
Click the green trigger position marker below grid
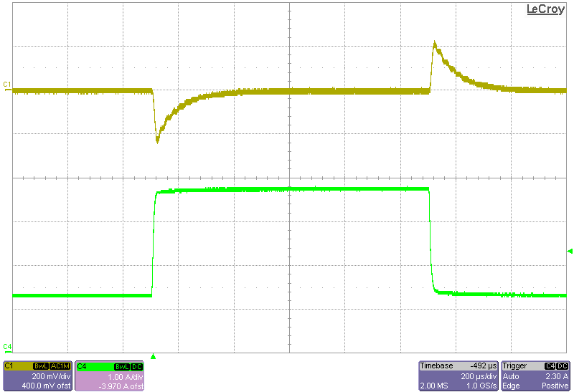pos(154,356)
